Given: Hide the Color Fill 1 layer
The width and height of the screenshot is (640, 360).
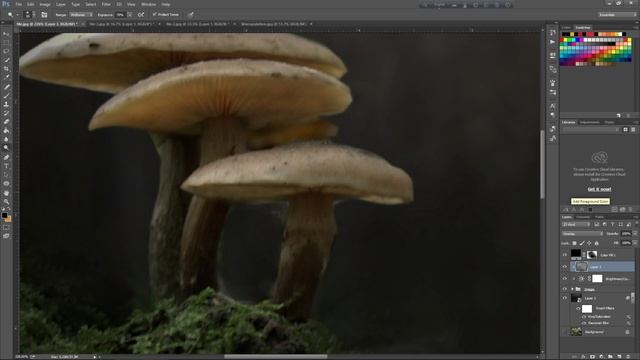Looking at the screenshot, I should pos(565,255).
